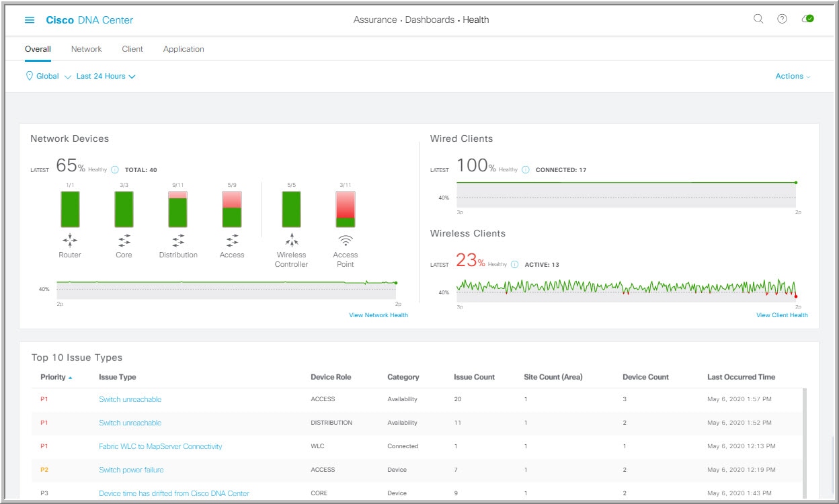Screen dimensions: 839x504
Task: Click the View Network Health link
Action: 379,314
